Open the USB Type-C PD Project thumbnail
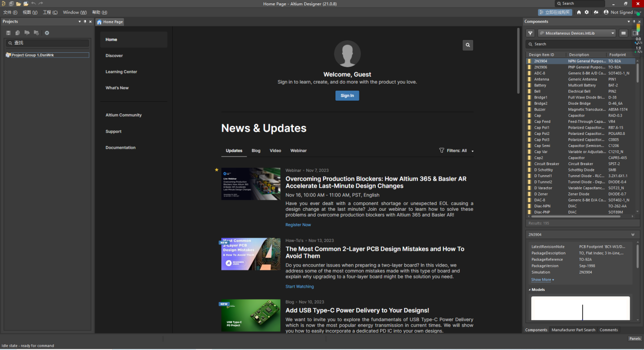644x350 pixels. coord(251,315)
